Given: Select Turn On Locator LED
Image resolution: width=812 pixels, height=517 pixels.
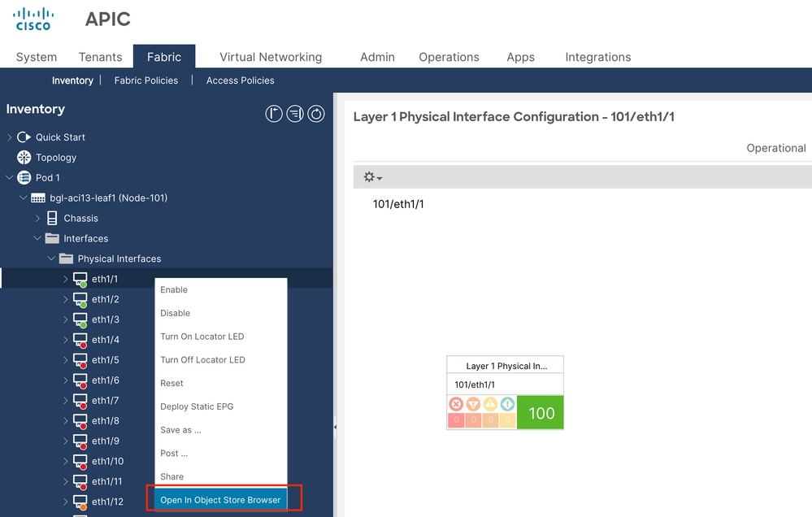Looking at the screenshot, I should [x=220, y=337].
